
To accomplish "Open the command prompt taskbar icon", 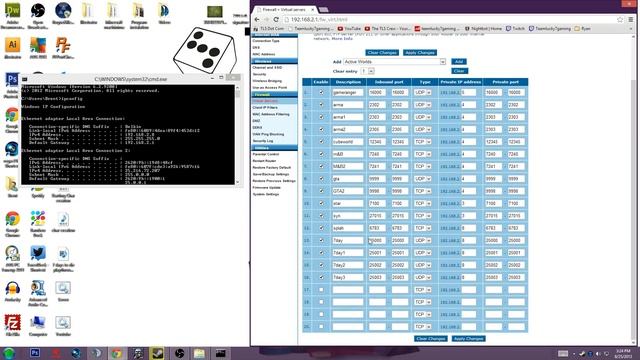I will [x=220, y=353].
